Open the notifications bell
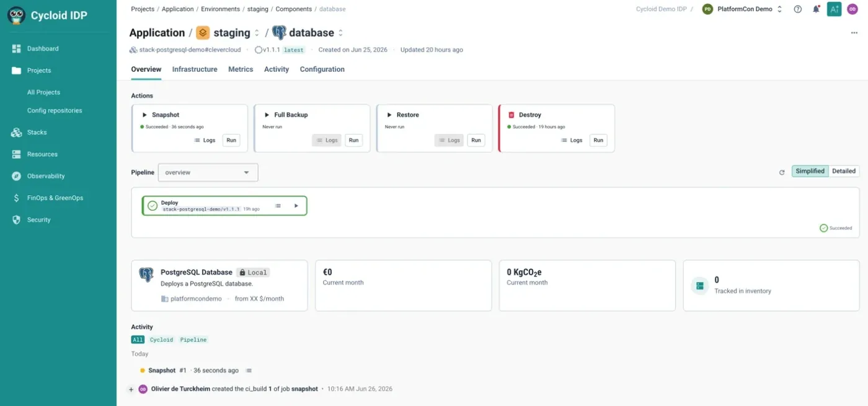This screenshot has height=406, width=868. [816, 9]
